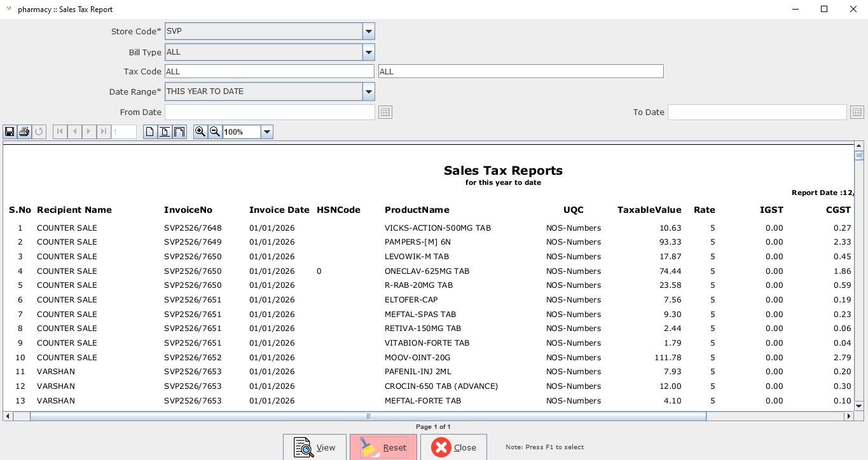Click the page number box in toolbar
The image size is (868, 460).
click(x=124, y=132)
